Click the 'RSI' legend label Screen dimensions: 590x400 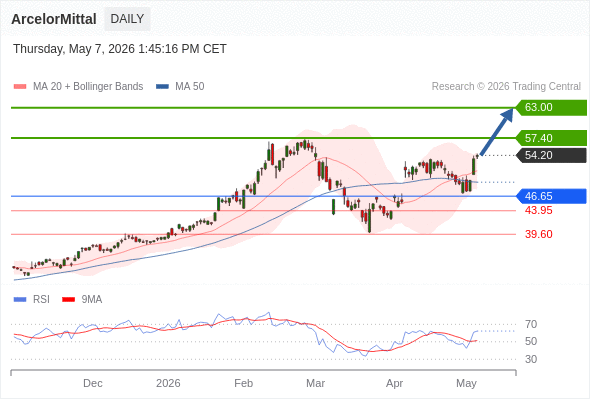41,300
